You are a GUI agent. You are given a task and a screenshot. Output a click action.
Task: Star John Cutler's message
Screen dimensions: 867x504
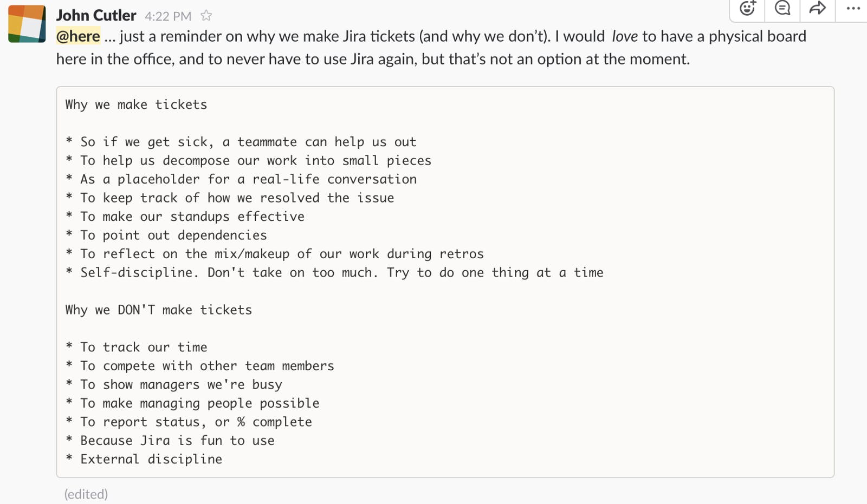pos(206,16)
